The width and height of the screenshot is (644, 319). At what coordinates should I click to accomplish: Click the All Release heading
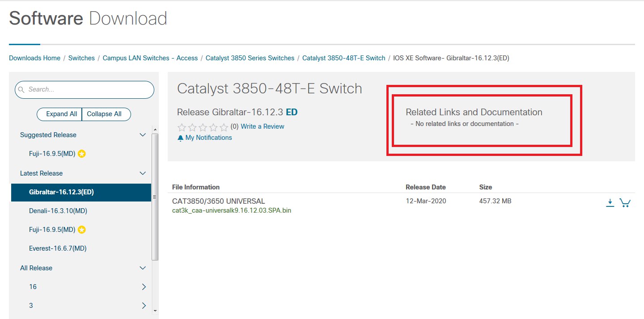coord(36,268)
